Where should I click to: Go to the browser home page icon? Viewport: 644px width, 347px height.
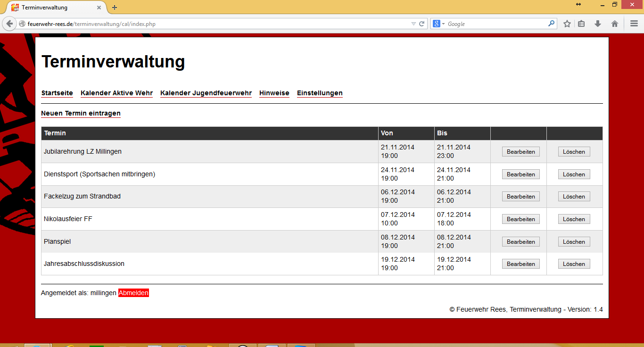[615, 24]
